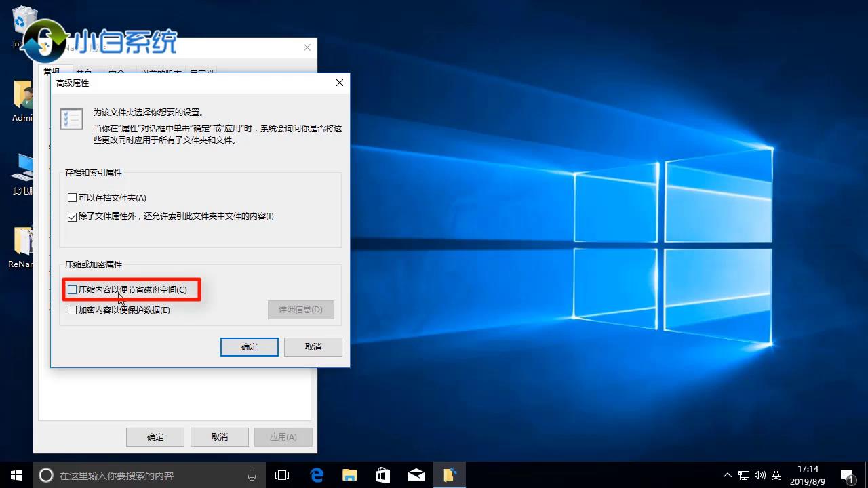The image size is (868, 488).
Task: Uncheck 除了文件属性外 indexing option
Action: (x=72, y=216)
